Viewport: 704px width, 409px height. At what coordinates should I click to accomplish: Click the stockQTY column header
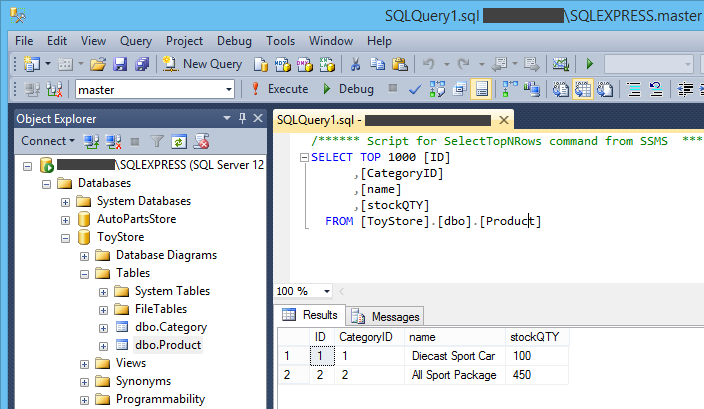535,337
